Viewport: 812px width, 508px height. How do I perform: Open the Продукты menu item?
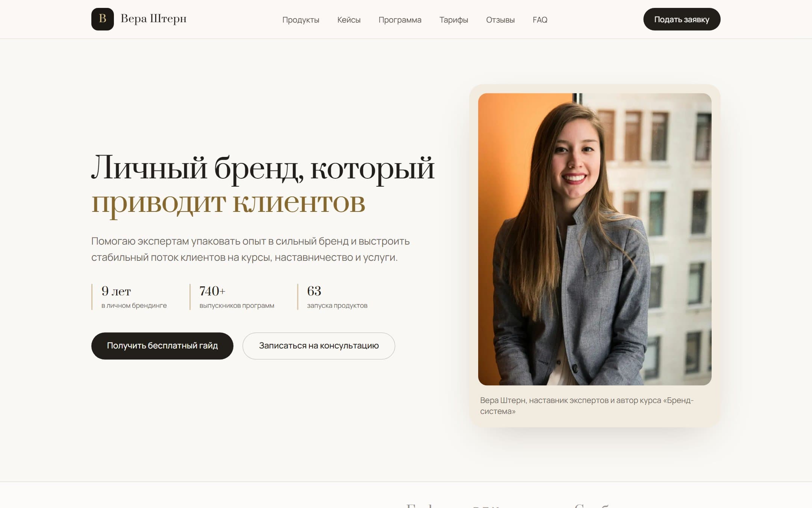tap(301, 20)
